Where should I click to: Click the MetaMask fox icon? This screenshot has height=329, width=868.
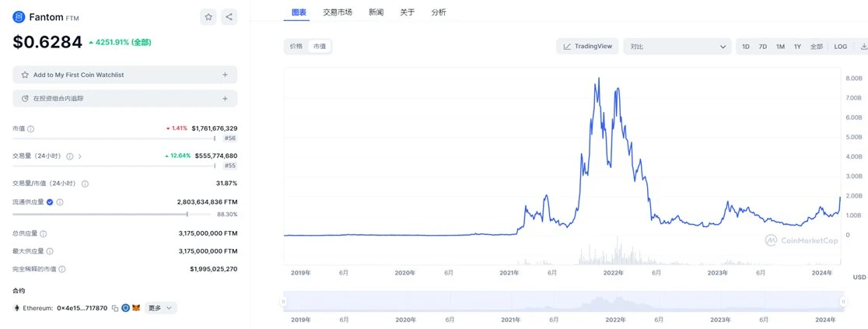click(x=136, y=308)
